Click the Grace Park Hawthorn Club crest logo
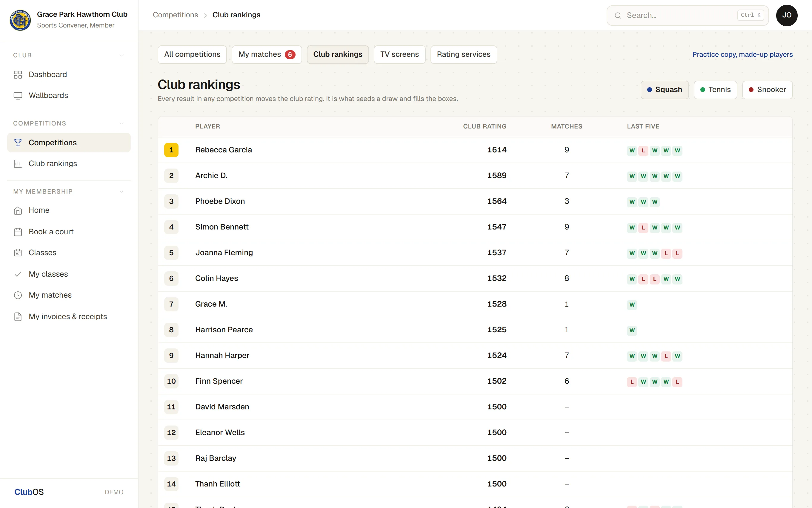Image resolution: width=812 pixels, height=508 pixels. pos(20,20)
